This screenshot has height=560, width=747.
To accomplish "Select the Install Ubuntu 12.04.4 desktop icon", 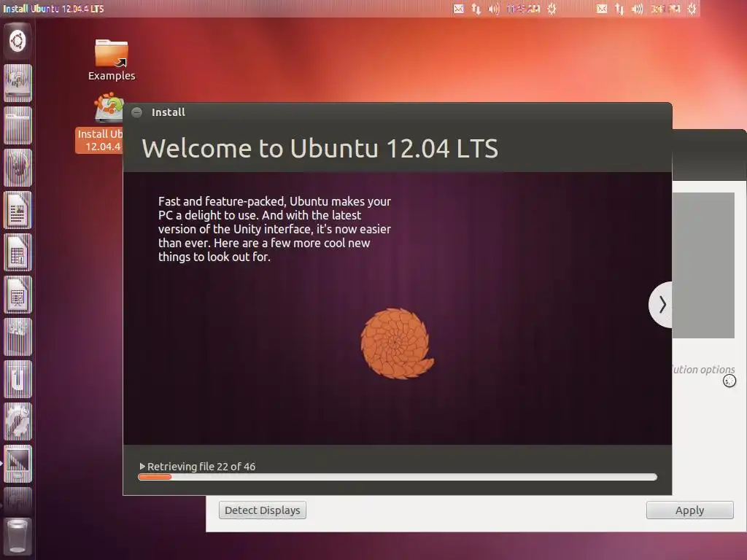I will click(101, 122).
